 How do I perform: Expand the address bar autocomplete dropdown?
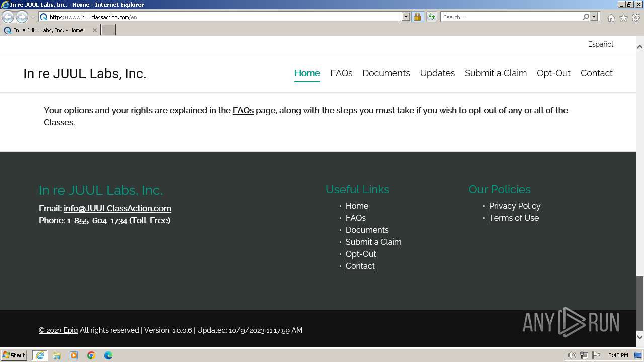point(406,17)
